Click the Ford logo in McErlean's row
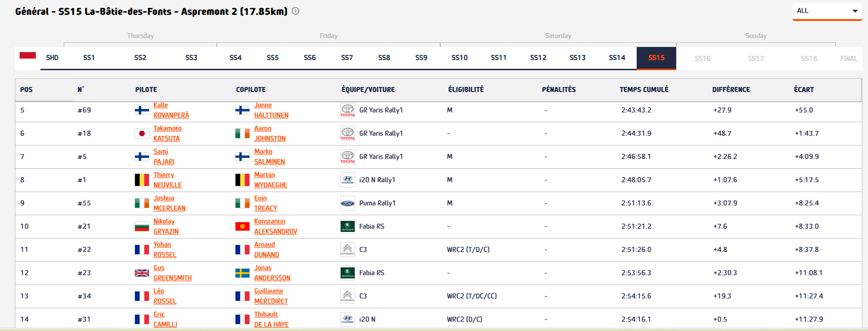Image resolution: width=868 pixels, height=331 pixels. pos(347,203)
